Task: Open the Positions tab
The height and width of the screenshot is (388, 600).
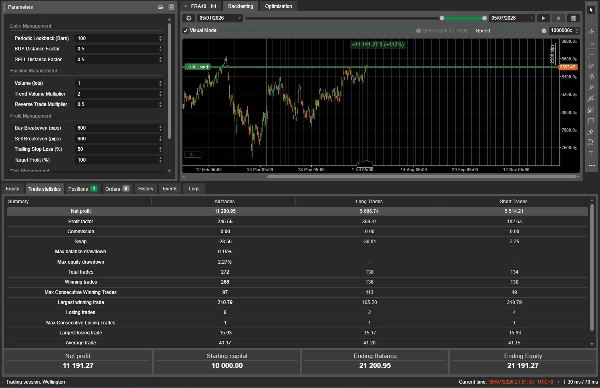Action: point(82,189)
